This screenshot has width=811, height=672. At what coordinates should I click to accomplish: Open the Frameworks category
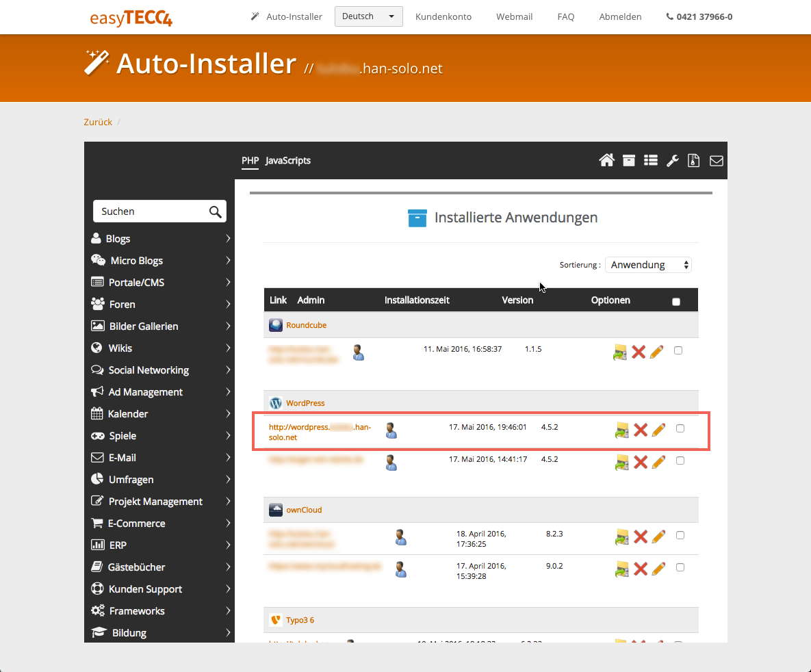coord(160,611)
